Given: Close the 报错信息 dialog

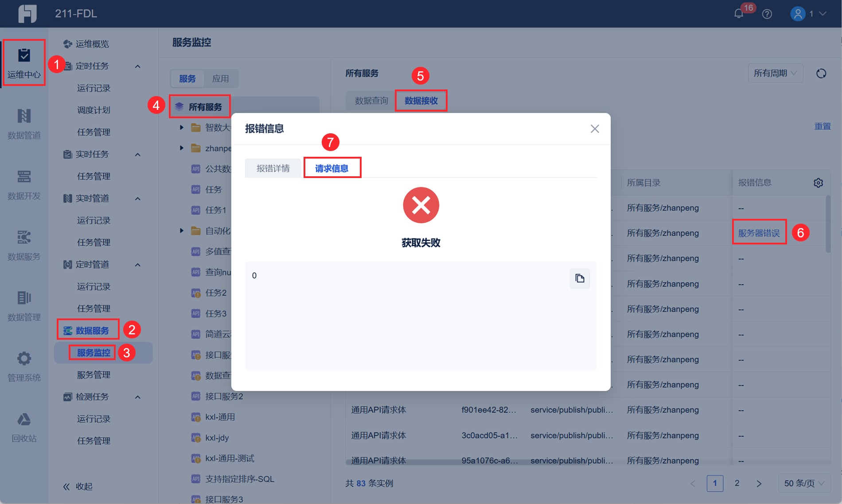Looking at the screenshot, I should click(595, 129).
